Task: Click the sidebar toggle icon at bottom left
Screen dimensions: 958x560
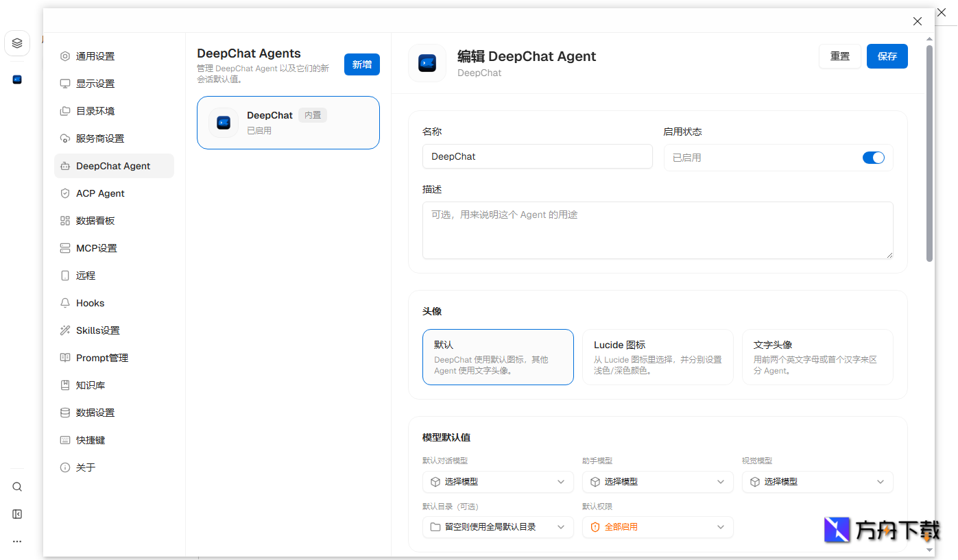Action: click(x=17, y=514)
